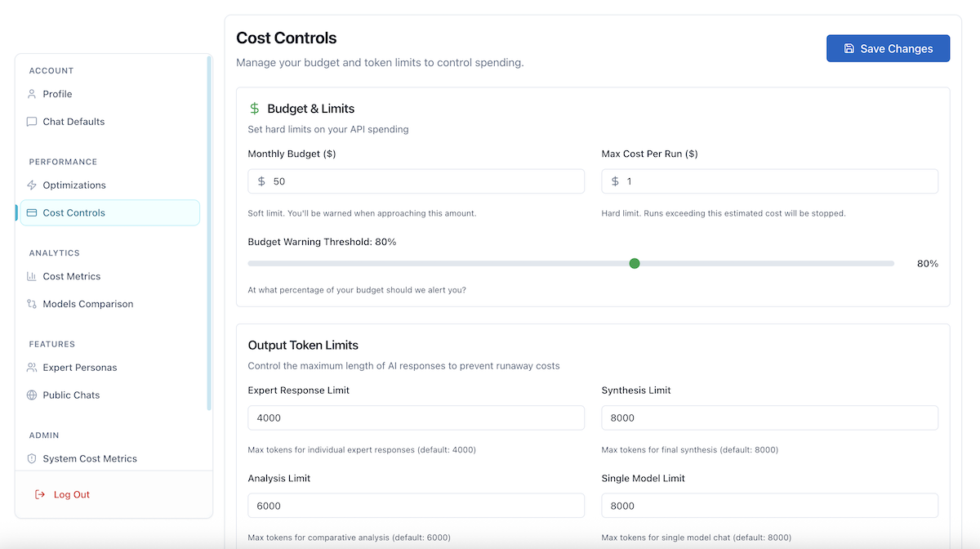Click the Save Changes button
This screenshot has height=549, width=980.
(888, 48)
